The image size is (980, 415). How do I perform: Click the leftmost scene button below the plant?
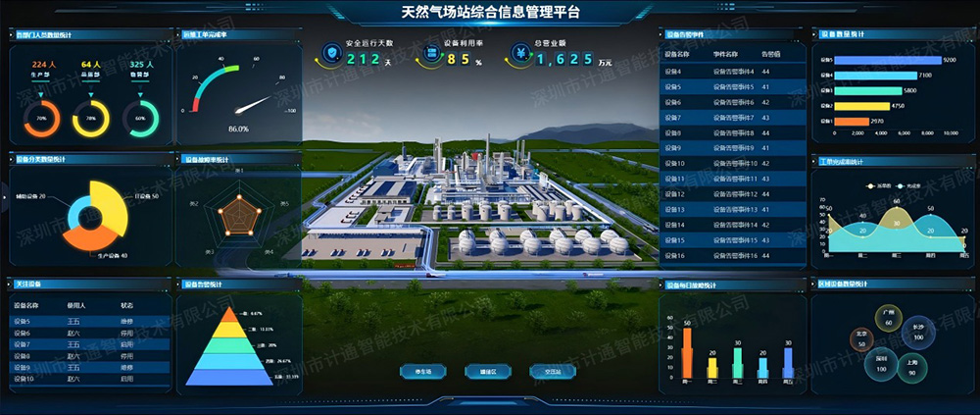tap(422, 372)
